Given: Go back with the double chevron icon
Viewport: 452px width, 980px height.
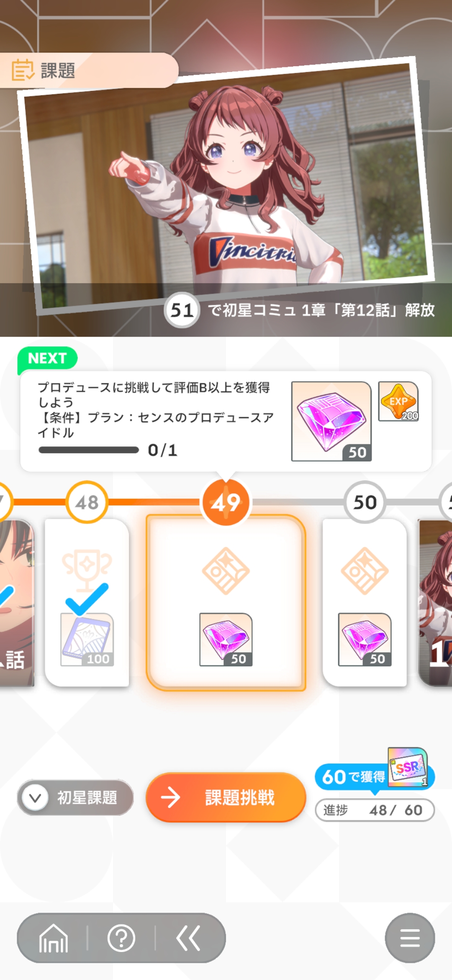Looking at the screenshot, I should [188, 938].
